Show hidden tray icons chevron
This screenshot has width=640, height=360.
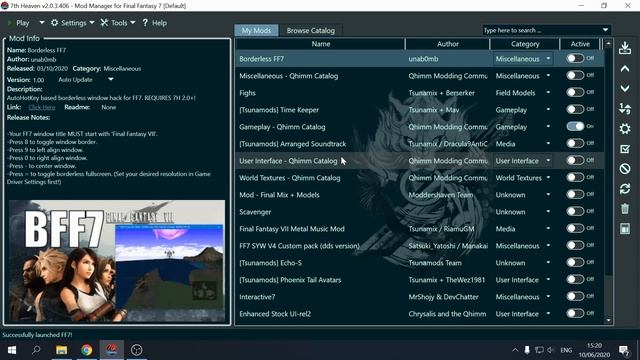[x=515, y=350]
